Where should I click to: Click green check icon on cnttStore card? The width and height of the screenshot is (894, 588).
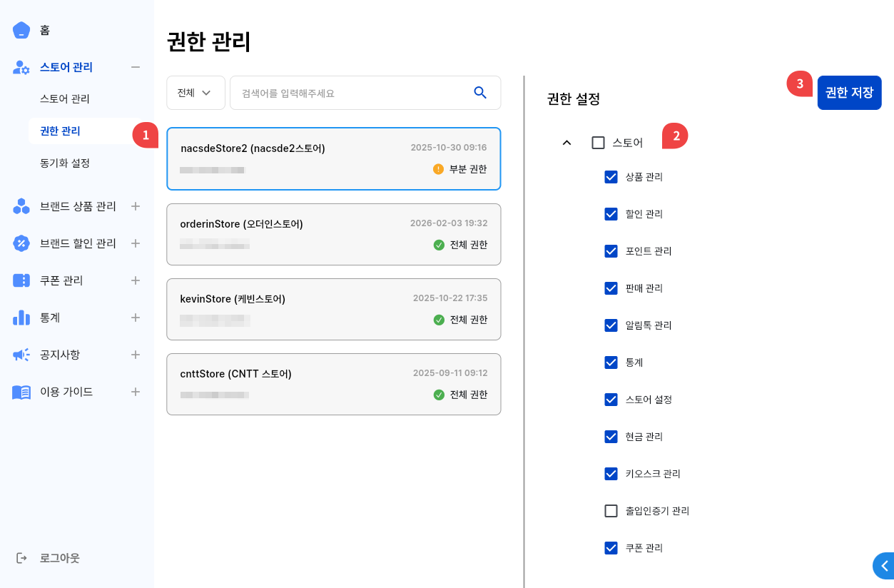tap(439, 395)
